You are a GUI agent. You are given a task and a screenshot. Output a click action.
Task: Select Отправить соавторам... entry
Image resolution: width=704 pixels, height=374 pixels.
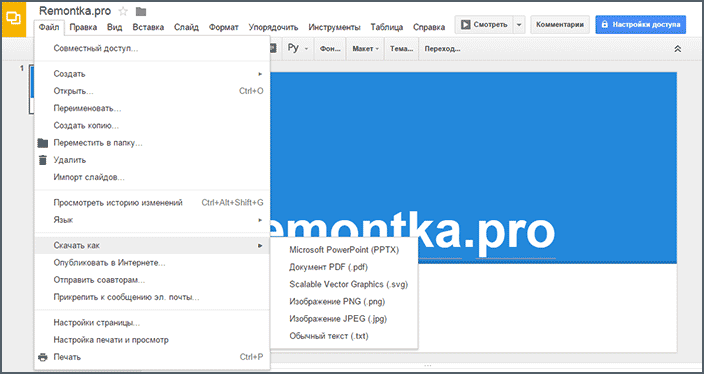click(152, 280)
